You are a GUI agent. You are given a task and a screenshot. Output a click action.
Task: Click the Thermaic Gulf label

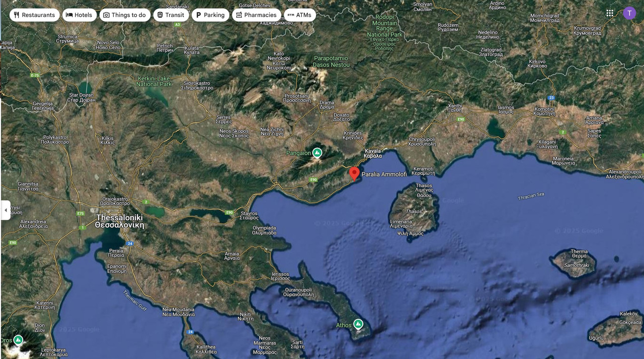(134, 300)
